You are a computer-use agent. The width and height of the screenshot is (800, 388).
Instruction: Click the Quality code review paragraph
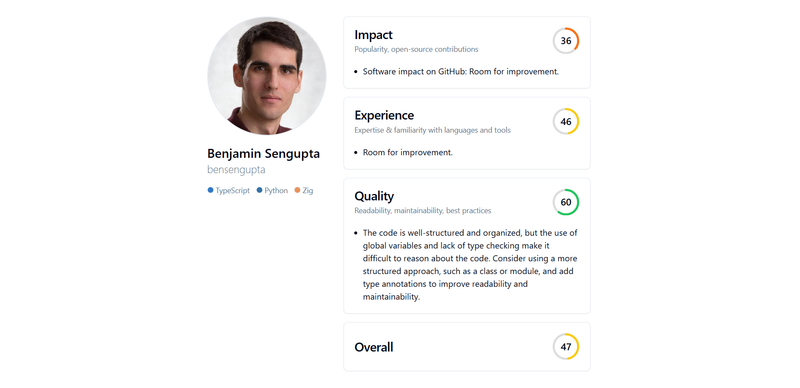470,264
